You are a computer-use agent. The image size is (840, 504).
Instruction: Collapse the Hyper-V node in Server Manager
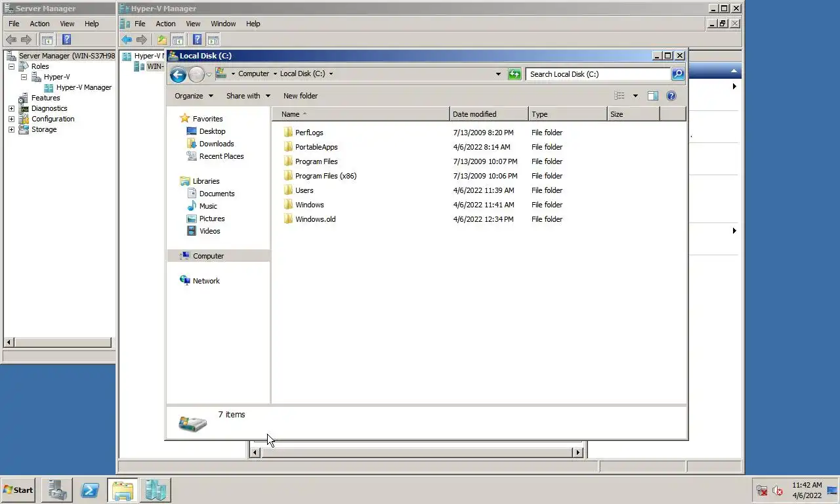coord(24,77)
